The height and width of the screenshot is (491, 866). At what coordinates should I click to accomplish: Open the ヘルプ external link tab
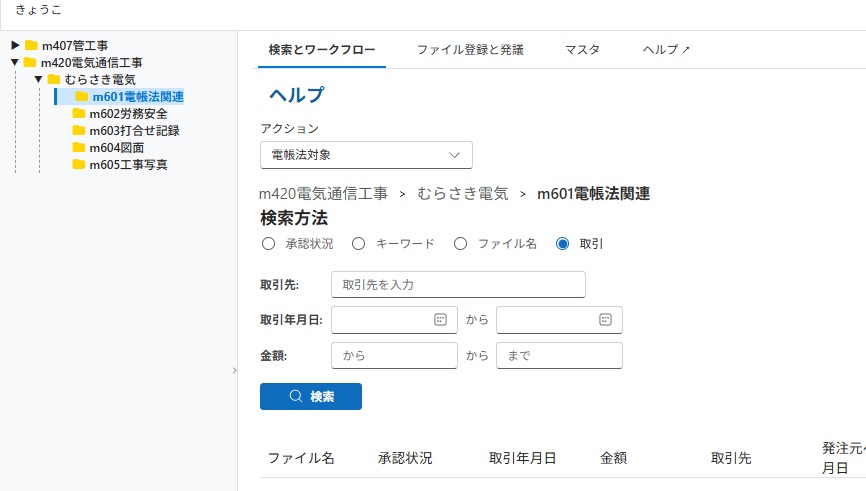coord(666,49)
